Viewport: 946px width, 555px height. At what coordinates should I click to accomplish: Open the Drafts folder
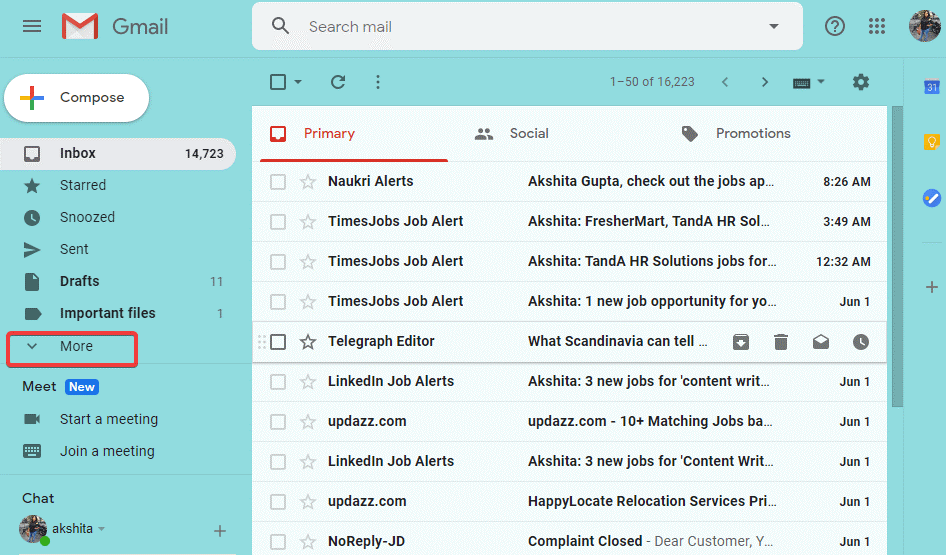coord(79,281)
